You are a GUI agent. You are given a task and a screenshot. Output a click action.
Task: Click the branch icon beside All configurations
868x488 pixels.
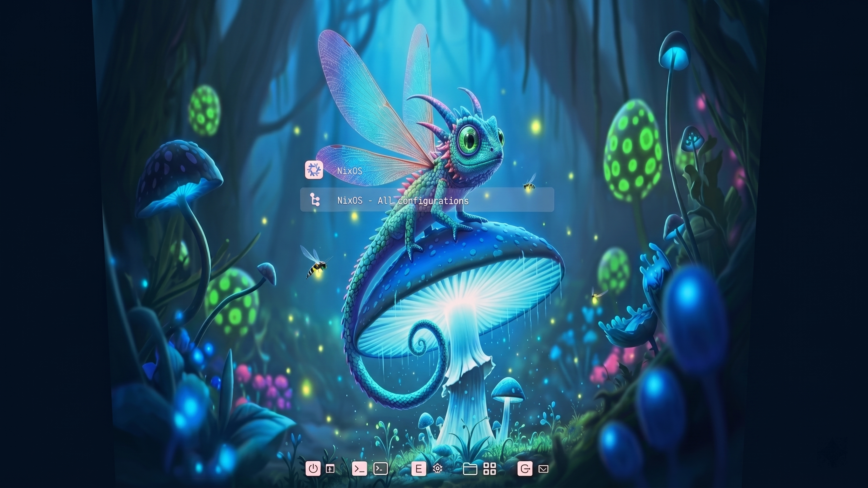(x=315, y=200)
